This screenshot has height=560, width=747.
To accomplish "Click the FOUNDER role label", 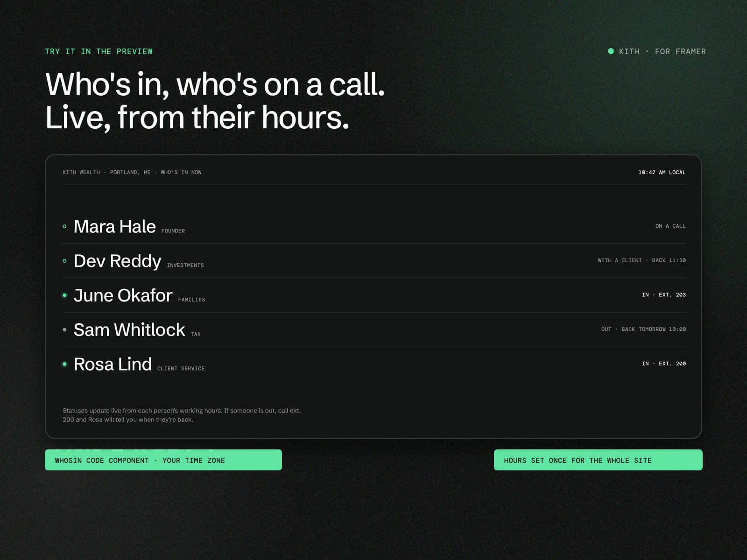I will (173, 231).
